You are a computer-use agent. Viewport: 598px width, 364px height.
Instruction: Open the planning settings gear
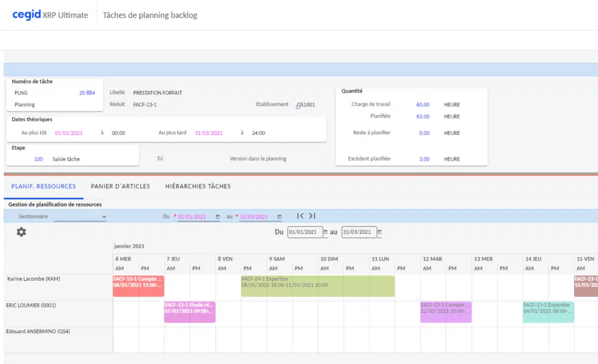[x=22, y=232]
